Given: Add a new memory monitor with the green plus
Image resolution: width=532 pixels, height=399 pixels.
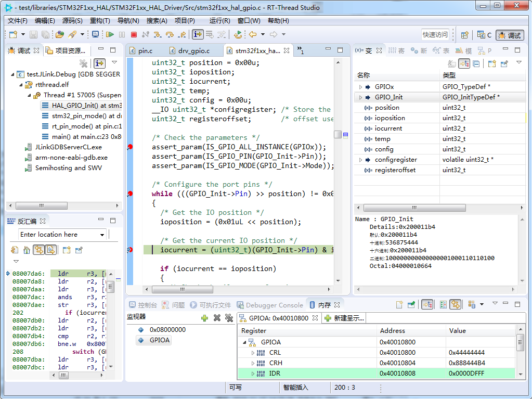Looking at the screenshot, I should tap(205, 318).
